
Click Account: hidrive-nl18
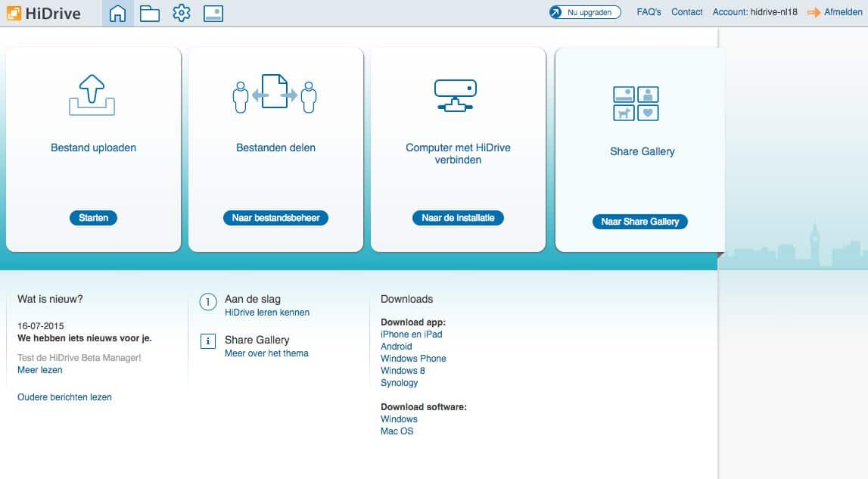(754, 11)
